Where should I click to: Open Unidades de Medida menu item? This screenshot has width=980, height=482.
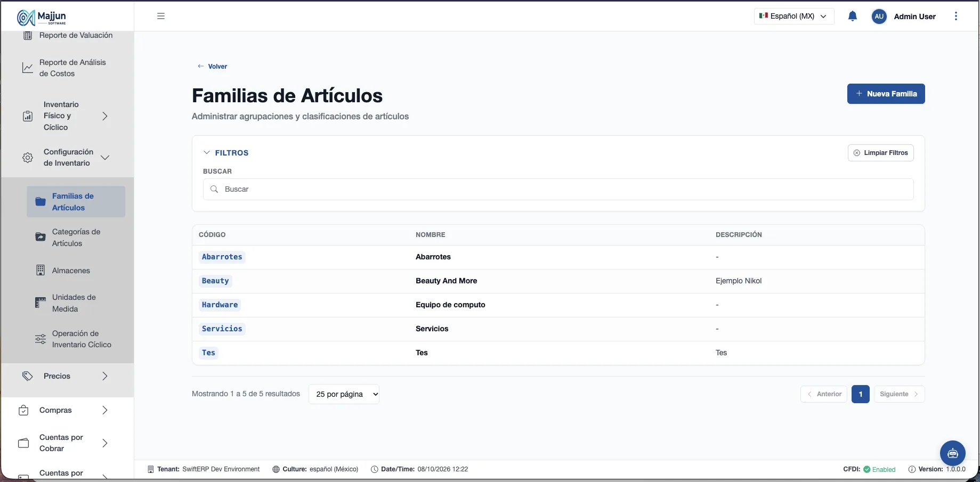pos(76,303)
